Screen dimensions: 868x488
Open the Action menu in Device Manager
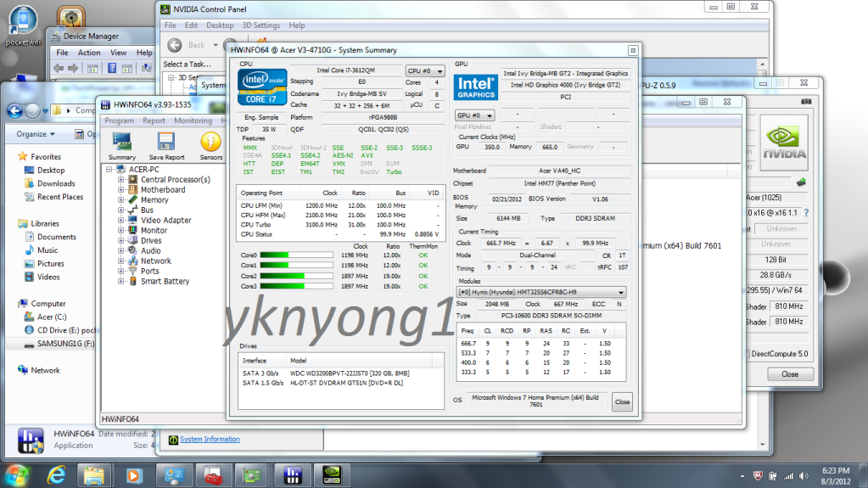[x=88, y=53]
